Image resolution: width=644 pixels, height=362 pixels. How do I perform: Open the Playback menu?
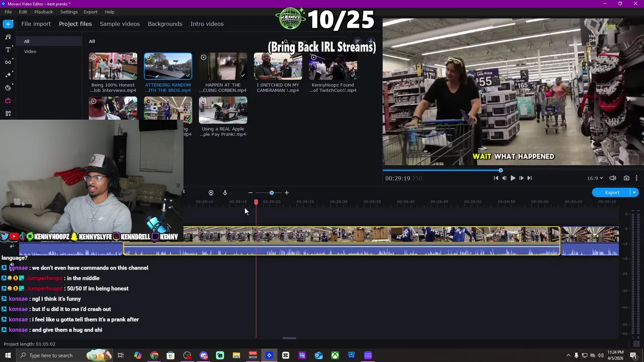pos(44,12)
